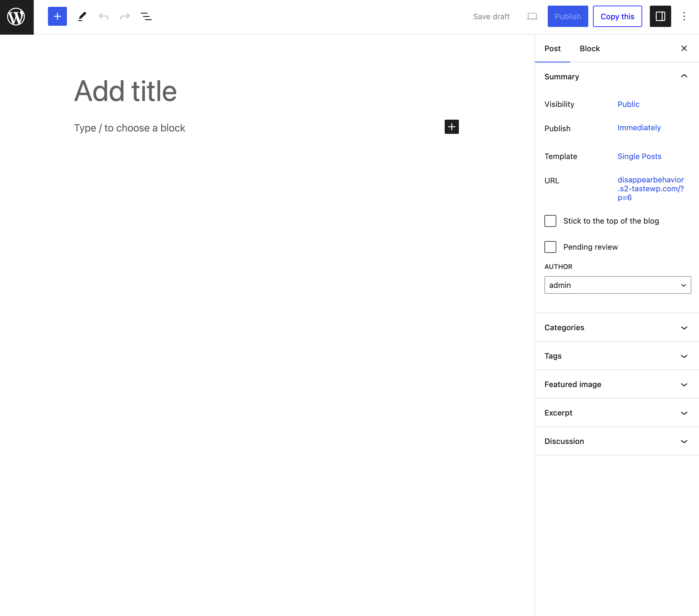Open the admin author dropdown
Viewport: 699px width, 616px height.
tap(617, 285)
